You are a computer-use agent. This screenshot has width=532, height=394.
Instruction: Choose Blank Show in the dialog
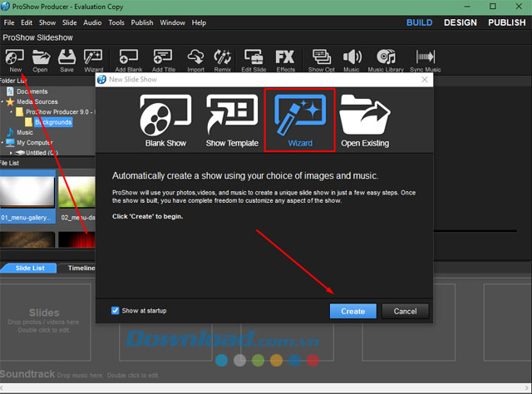point(165,121)
